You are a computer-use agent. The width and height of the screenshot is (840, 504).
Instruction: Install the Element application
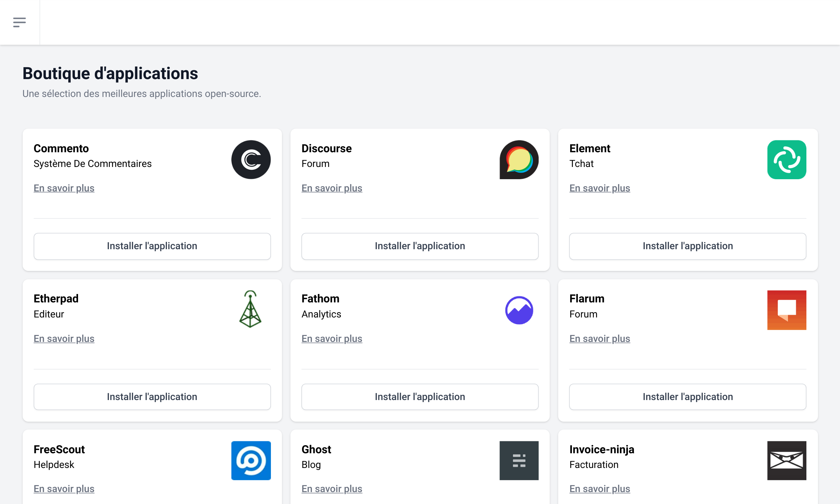pyautogui.click(x=687, y=246)
